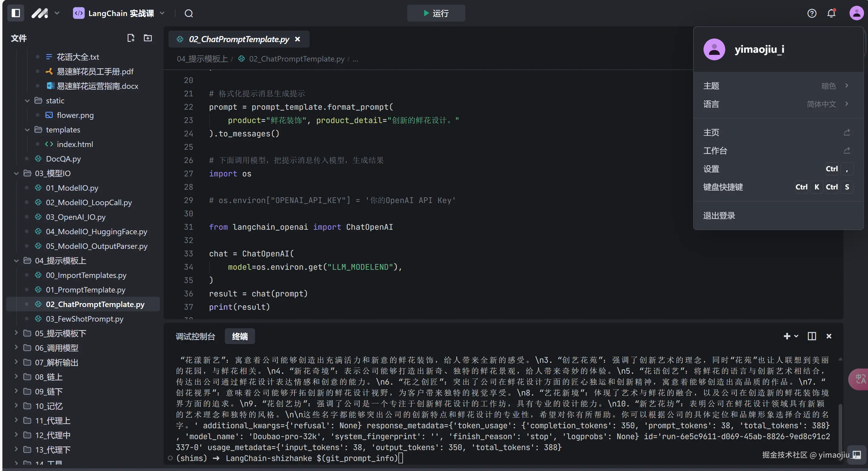Expand the 08_链上 folder
The width and height of the screenshot is (868, 471).
click(16, 376)
